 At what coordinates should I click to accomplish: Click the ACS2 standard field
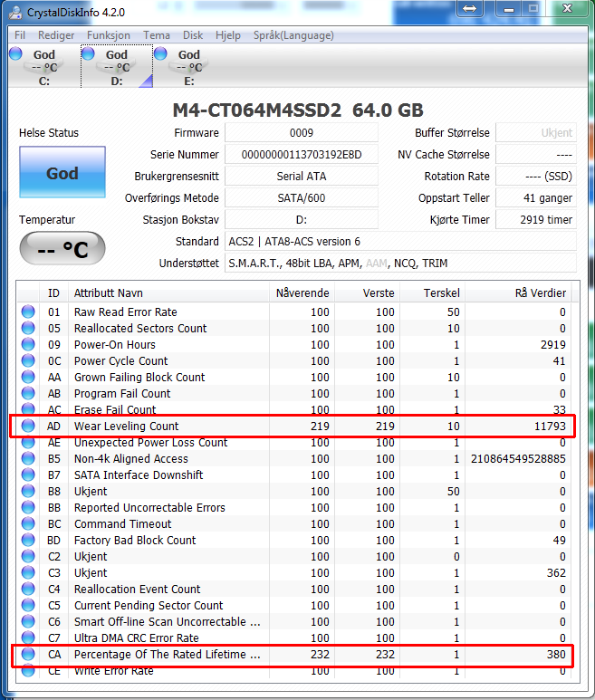tap(400, 242)
